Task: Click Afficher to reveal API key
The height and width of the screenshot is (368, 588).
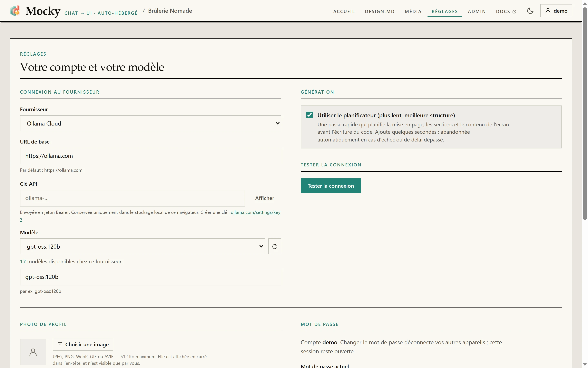Action: click(x=264, y=198)
